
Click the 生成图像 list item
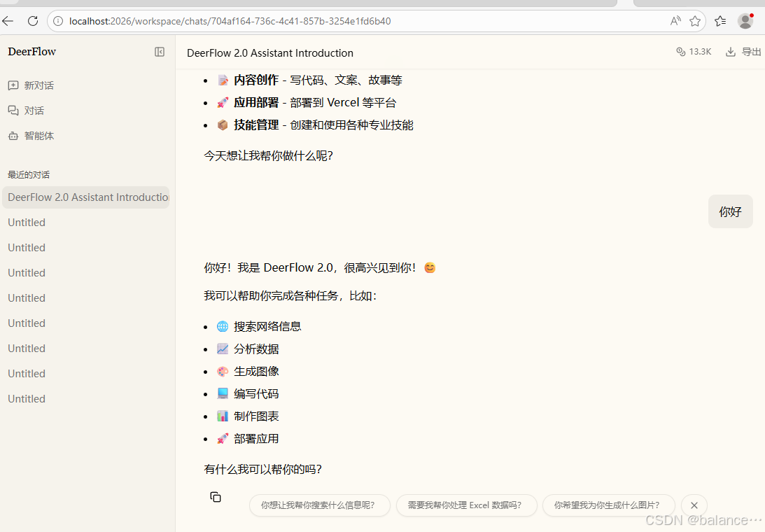click(x=256, y=372)
